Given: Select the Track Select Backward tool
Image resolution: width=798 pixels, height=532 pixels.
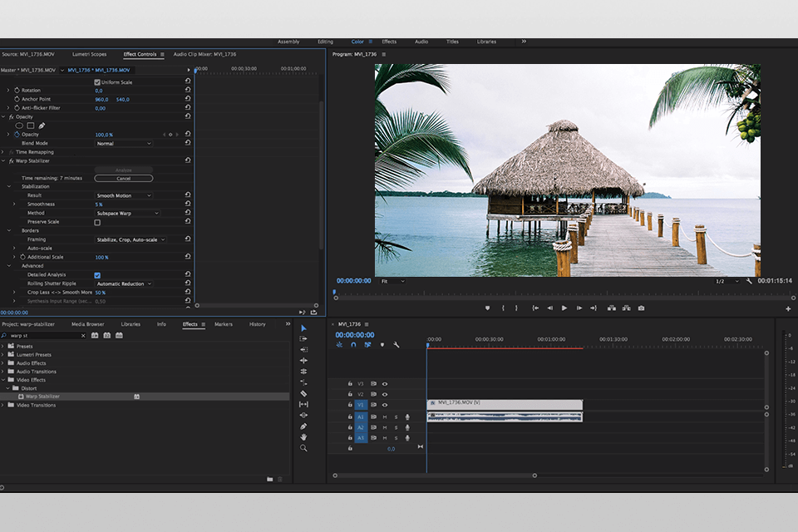Looking at the screenshot, I should (304, 350).
